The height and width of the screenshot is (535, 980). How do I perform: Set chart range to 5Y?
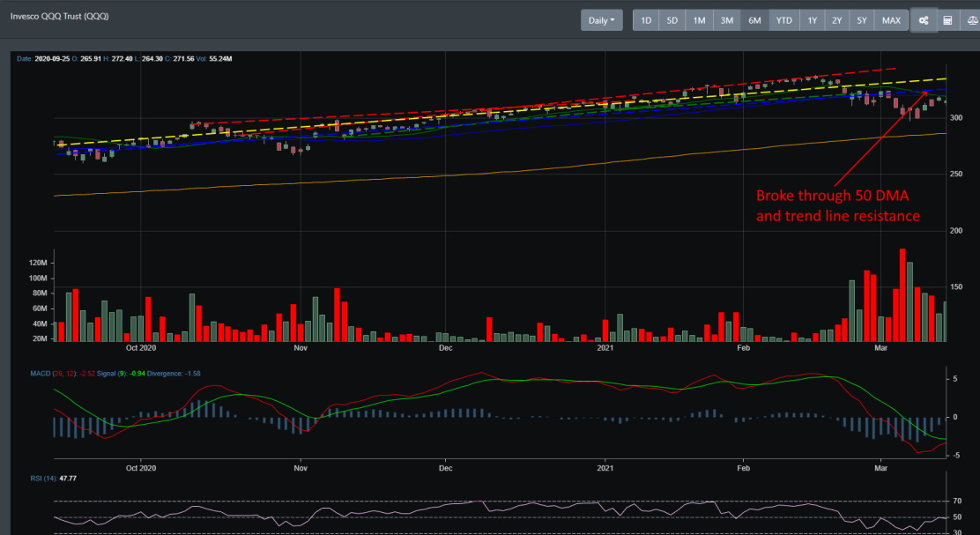(x=862, y=20)
